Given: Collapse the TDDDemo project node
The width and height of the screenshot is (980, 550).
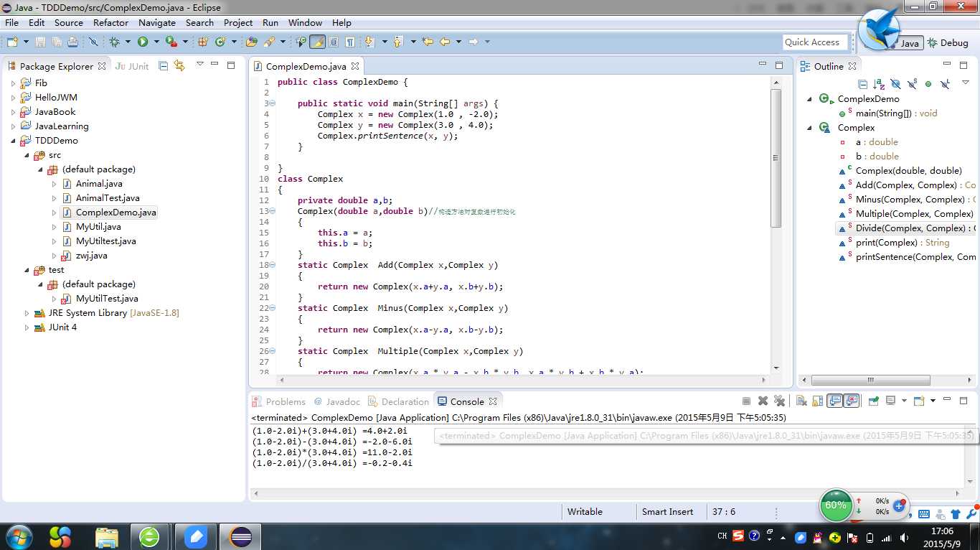Looking at the screenshot, I should coord(14,141).
